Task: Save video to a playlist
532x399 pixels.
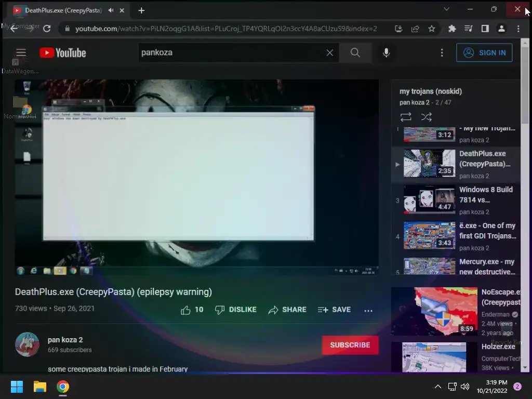Action: tap(334, 310)
